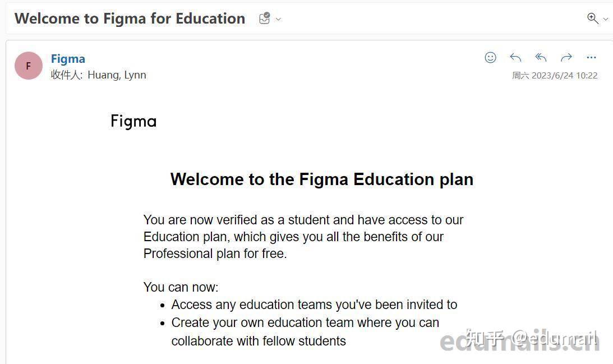
Task: Select the sender avatar with letter F
Action: point(28,66)
